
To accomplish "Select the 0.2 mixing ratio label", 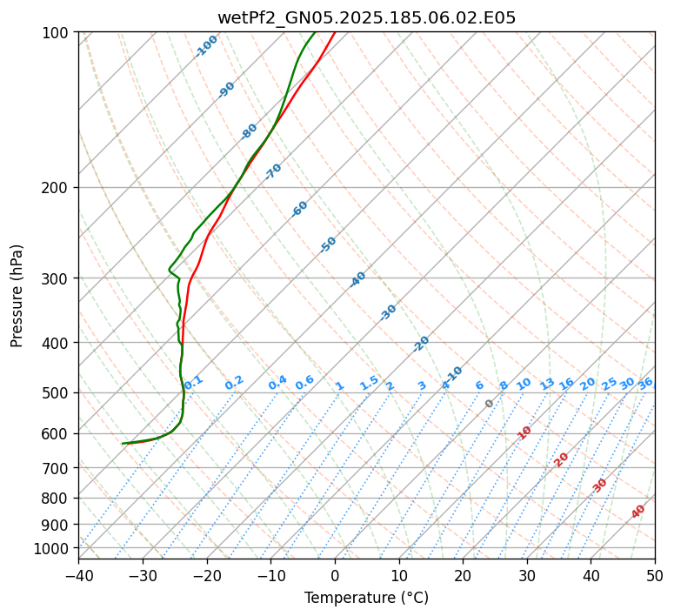I will click(x=234, y=383).
